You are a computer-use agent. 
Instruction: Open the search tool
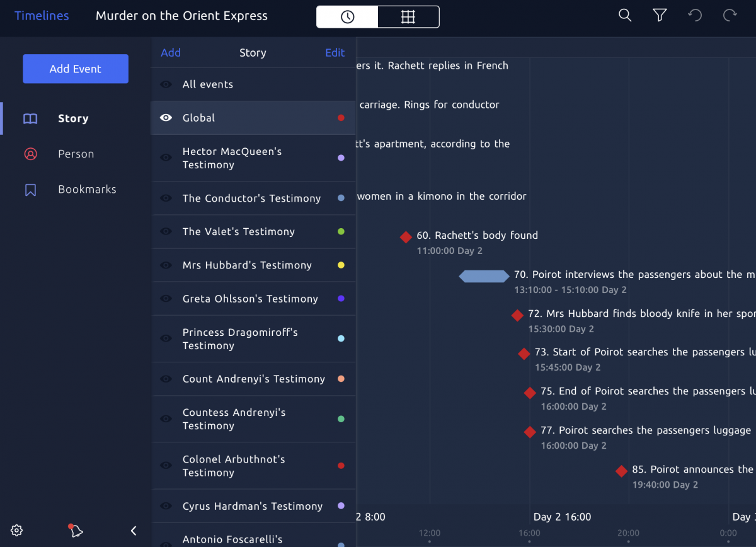[625, 15]
